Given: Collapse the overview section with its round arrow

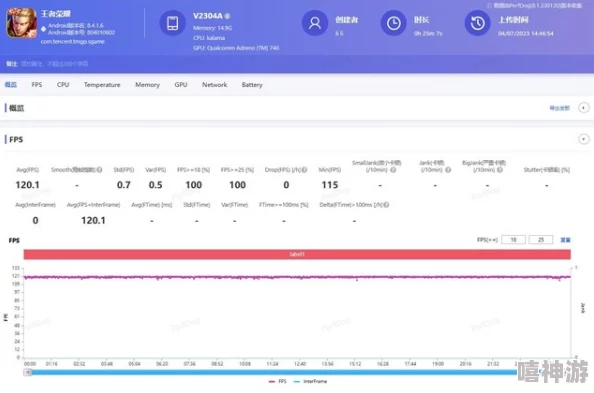Looking at the screenshot, I should [x=583, y=108].
